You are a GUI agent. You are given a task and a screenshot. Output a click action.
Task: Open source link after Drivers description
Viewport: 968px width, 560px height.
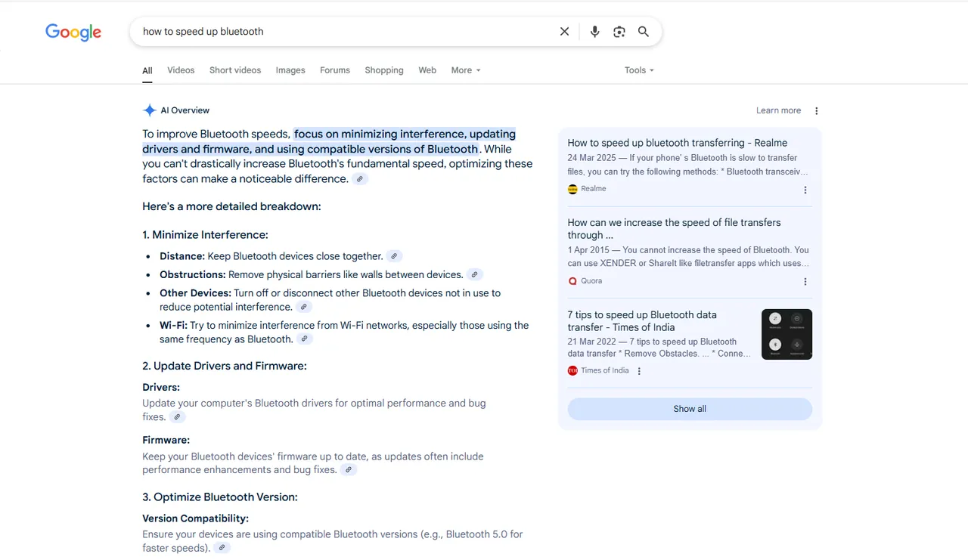coord(177,417)
